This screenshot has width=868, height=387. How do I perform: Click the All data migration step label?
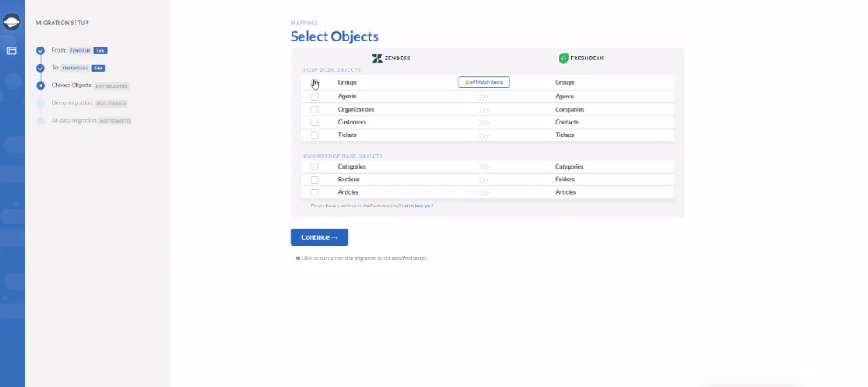[x=75, y=120]
